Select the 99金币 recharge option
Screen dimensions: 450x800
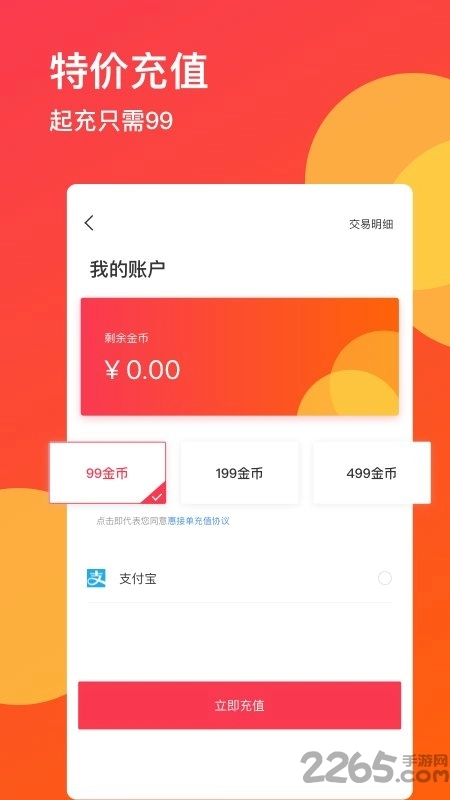click(108, 472)
